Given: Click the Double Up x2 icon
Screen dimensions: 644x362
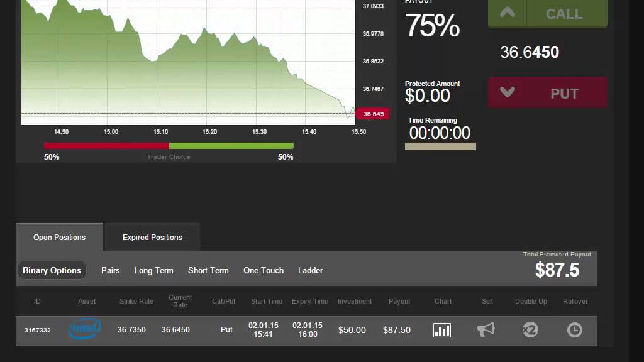Looking at the screenshot, I should (x=530, y=329).
